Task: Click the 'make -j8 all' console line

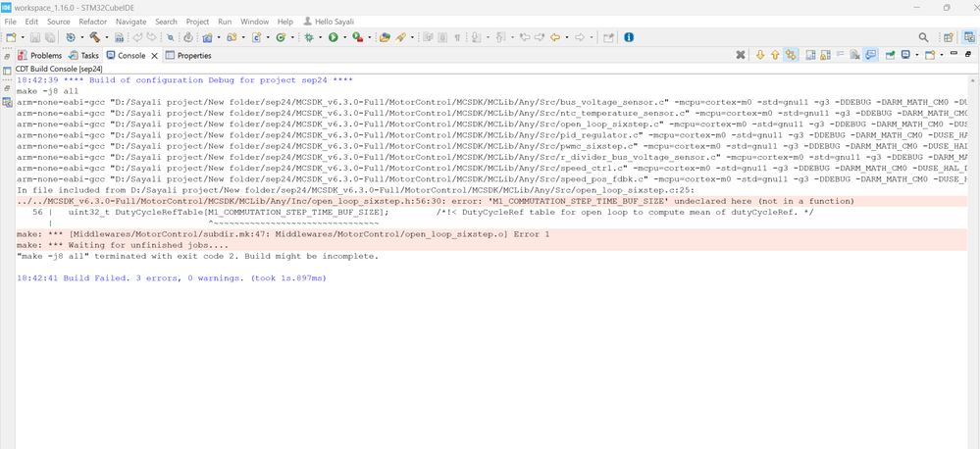Action: pos(47,91)
